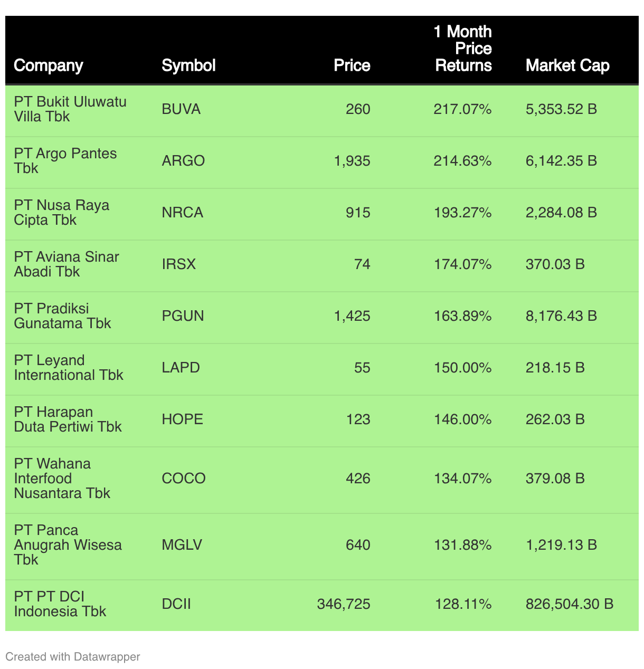Click the LAPD 150.00% returns value
The height and width of the screenshot is (669, 644).
click(462, 368)
